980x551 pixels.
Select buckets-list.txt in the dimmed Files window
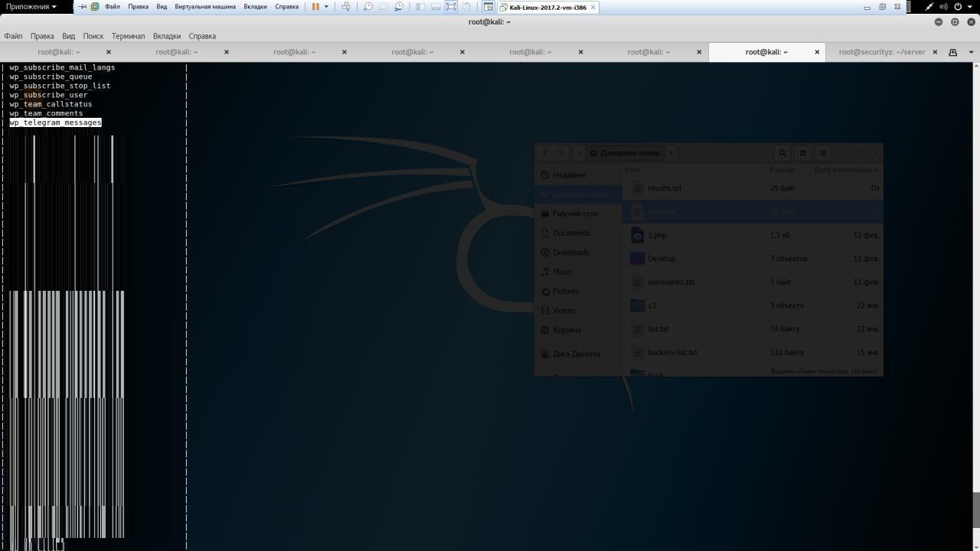pyautogui.click(x=753, y=352)
